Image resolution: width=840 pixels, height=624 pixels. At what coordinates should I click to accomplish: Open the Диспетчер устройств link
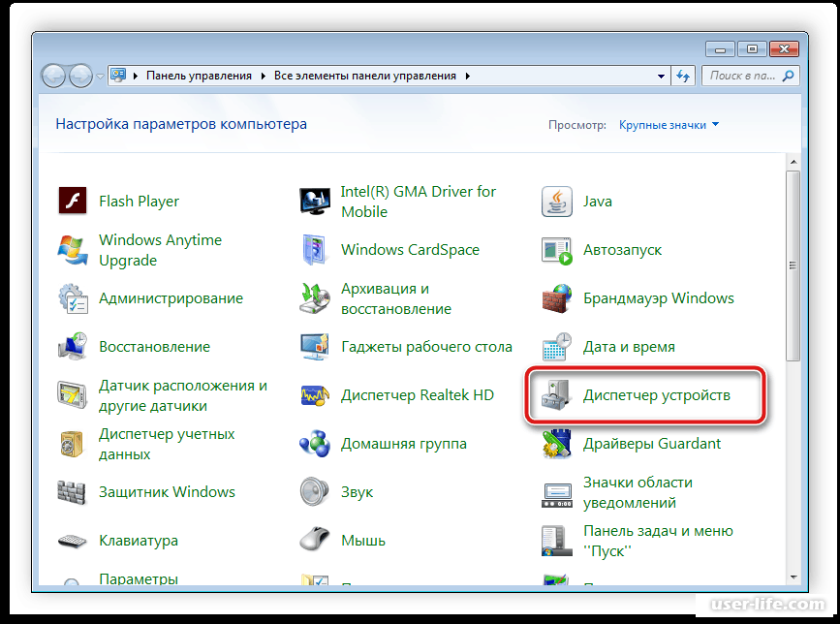point(656,395)
